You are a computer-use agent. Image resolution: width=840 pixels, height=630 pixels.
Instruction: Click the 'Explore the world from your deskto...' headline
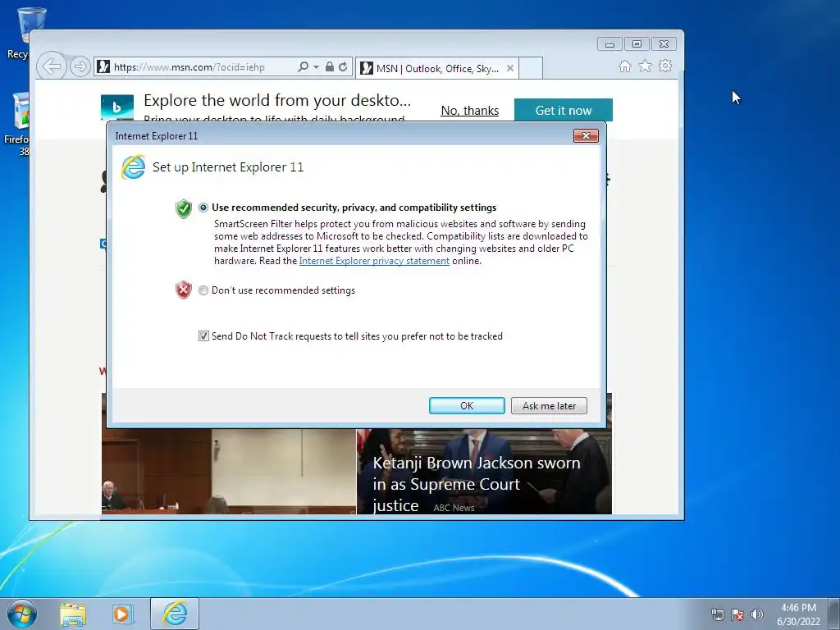click(x=277, y=100)
